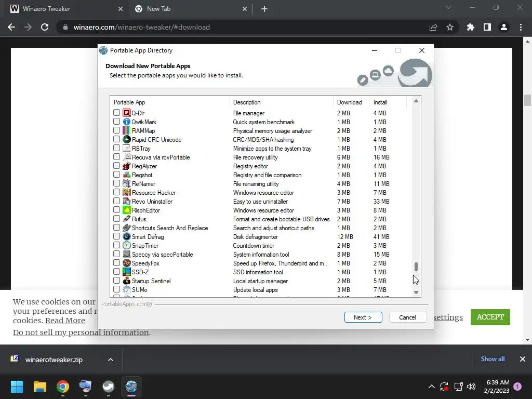Dismiss the downloads bar
The height and width of the screenshot is (399, 532).
tap(523, 359)
